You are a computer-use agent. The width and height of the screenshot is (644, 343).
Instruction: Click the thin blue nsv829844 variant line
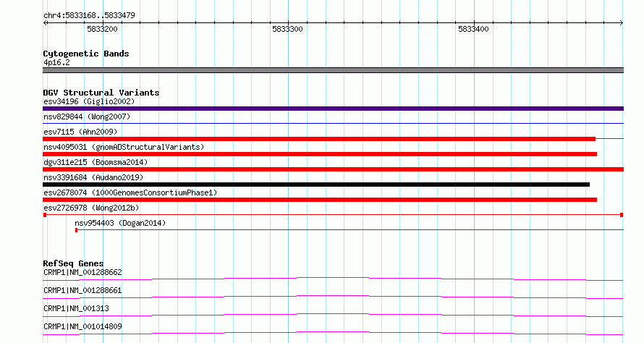[333, 123]
